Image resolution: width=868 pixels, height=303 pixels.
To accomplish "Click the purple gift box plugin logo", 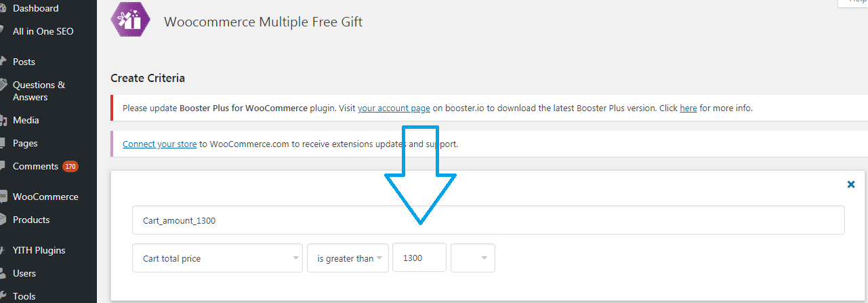I will pos(130,19).
